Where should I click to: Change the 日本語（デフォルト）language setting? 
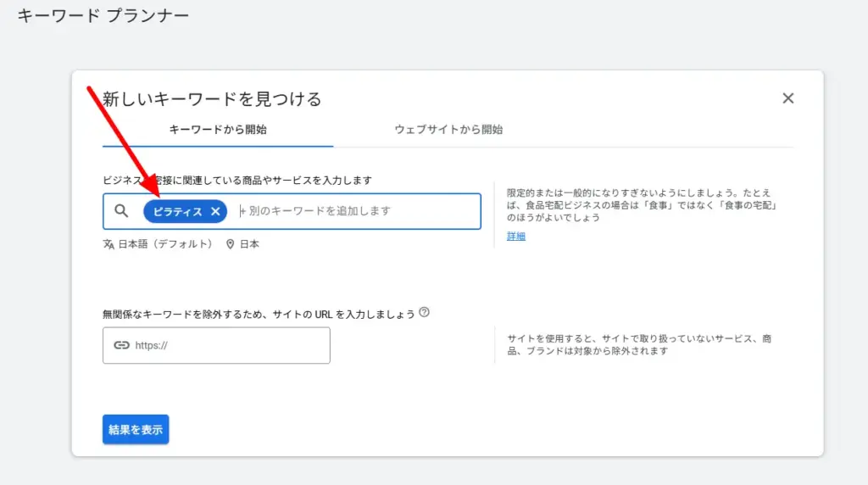pyautogui.click(x=164, y=244)
